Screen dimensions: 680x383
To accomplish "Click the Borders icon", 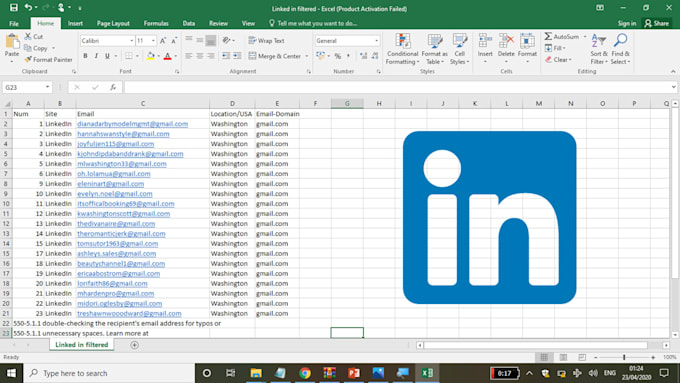I will pyautogui.click(x=129, y=56).
